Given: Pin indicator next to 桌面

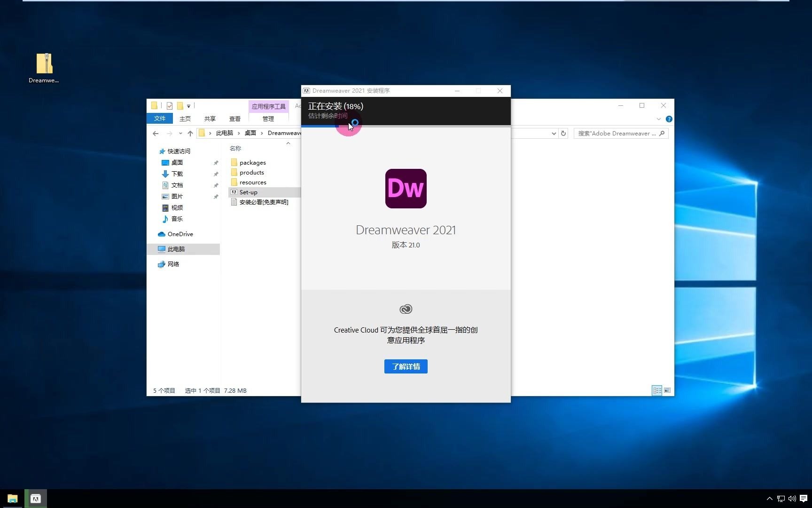Looking at the screenshot, I should click(216, 163).
